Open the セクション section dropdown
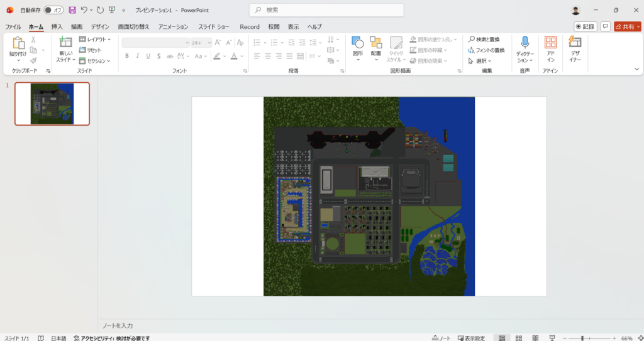The height and width of the screenshot is (341, 644). [94, 61]
